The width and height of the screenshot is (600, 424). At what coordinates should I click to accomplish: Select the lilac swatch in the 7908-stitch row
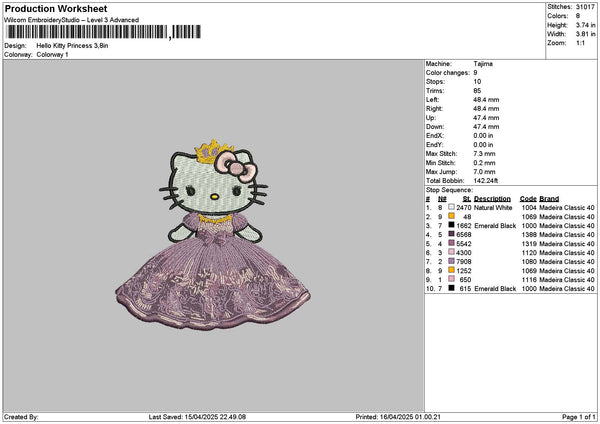point(452,261)
